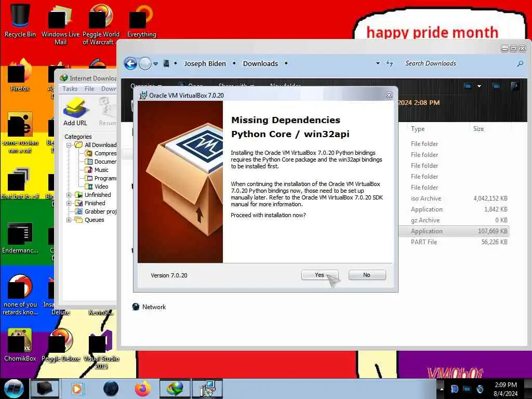Open Firefox desktop shortcut
Screen dimensions: 532x399
pos(20,75)
